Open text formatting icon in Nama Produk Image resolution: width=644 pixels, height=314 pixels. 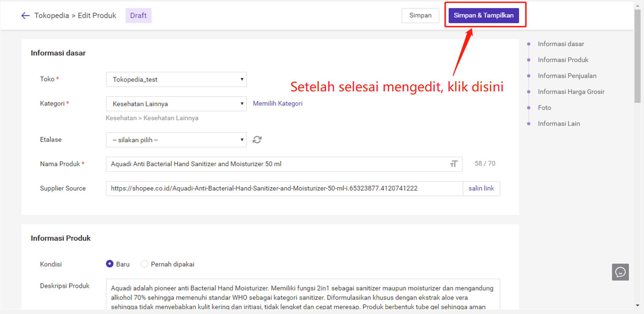click(454, 164)
